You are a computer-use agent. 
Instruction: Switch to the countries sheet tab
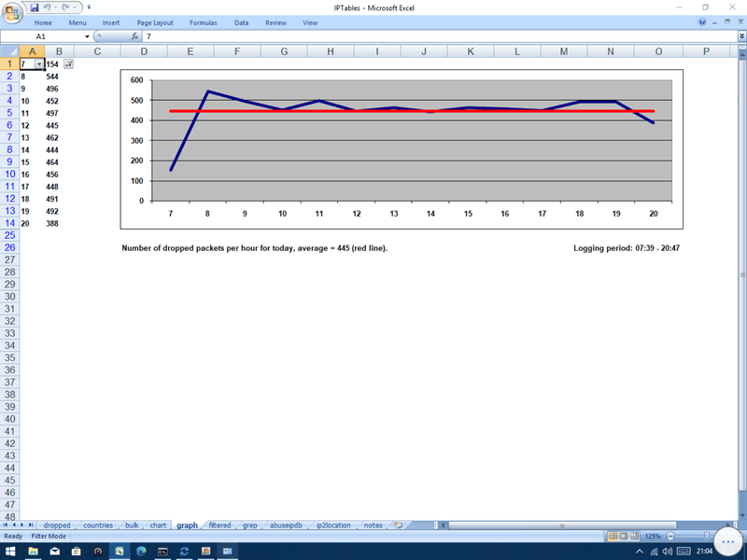click(x=98, y=525)
